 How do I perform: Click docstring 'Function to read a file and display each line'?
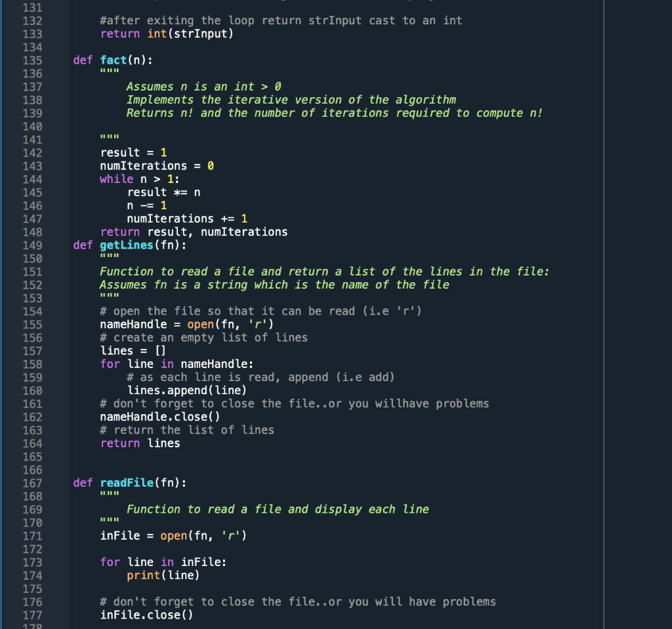[x=278, y=510]
